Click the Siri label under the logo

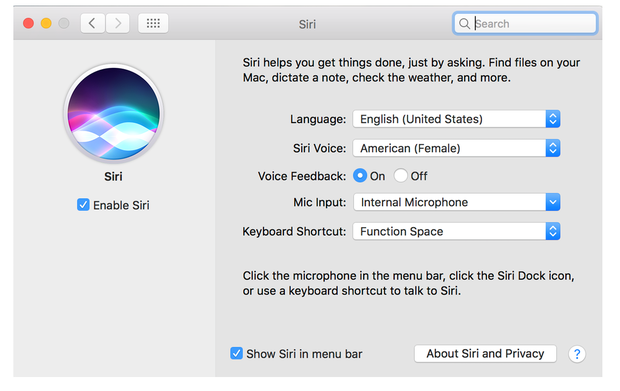pyautogui.click(x=113, y=176)
